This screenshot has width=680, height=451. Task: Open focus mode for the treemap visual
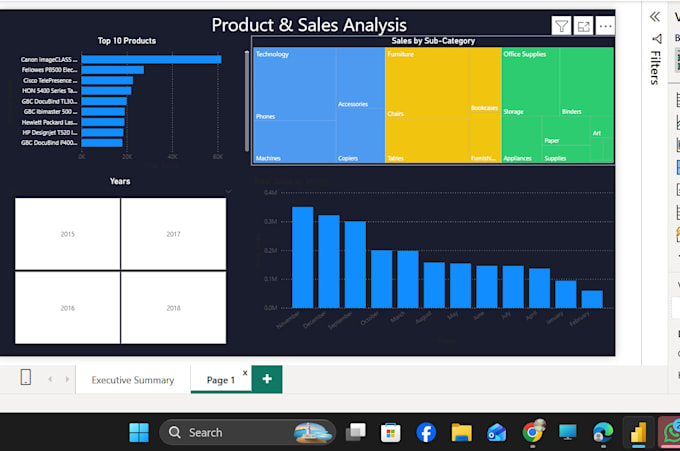point(583,26)
